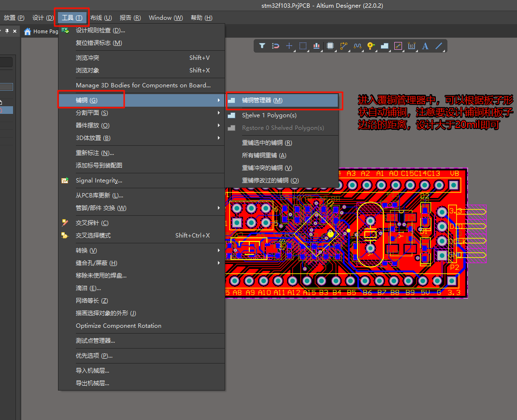Choose 描画选择对象的外形 (J)
The height and width of the screenshot is (420, 517).
(142, 313)
